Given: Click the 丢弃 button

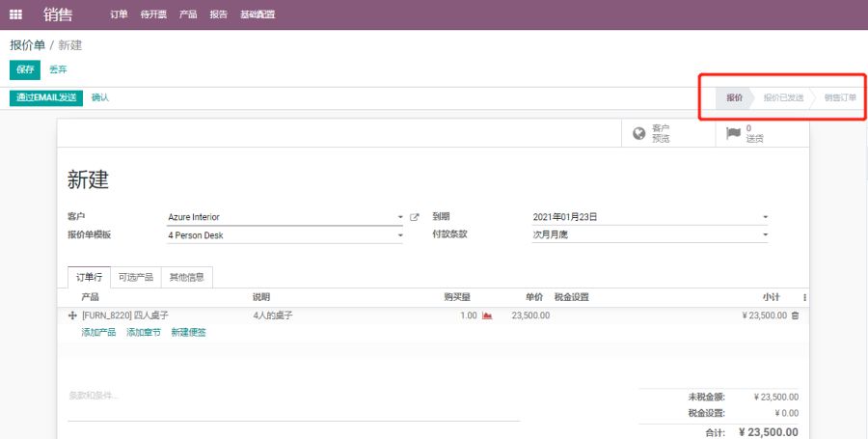Looking at the screenshot, I should pos(58,69).
